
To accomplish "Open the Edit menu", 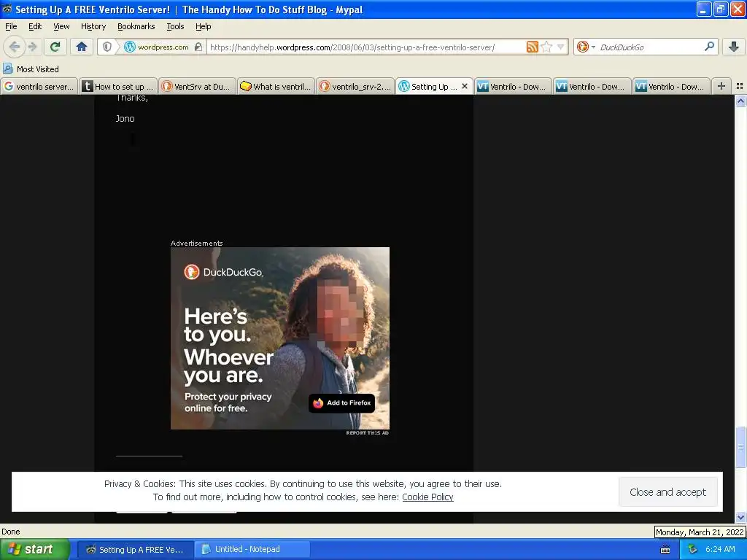I will coord(35,26).
